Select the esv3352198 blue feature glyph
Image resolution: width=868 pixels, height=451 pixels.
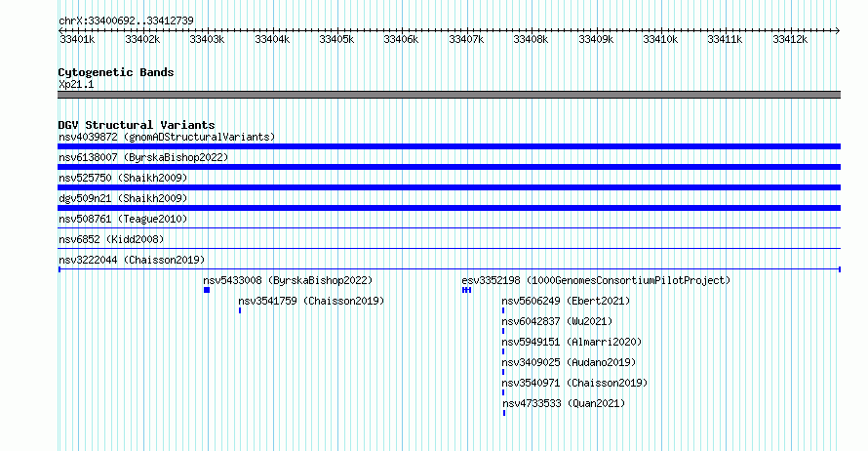(466, 290)
